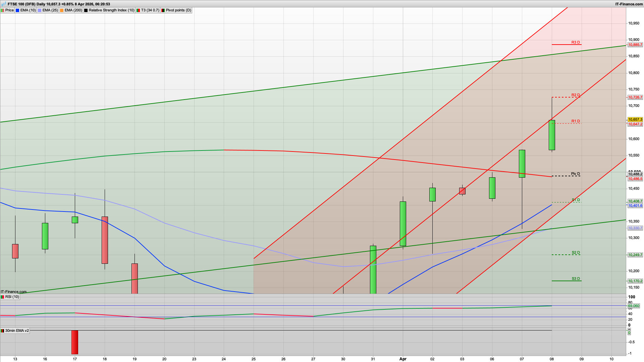Image resolution: width=644 pixels, height=362 pixels.
Task: Click the IT-Finance.com watermark on the chart
Action: click(x=13, y=292)
